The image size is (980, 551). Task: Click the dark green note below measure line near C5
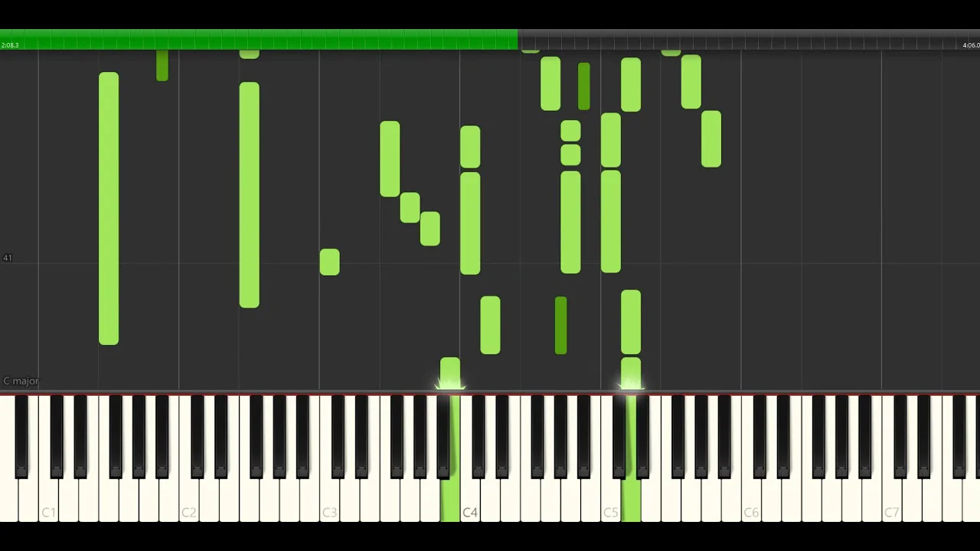click(560, 325)
